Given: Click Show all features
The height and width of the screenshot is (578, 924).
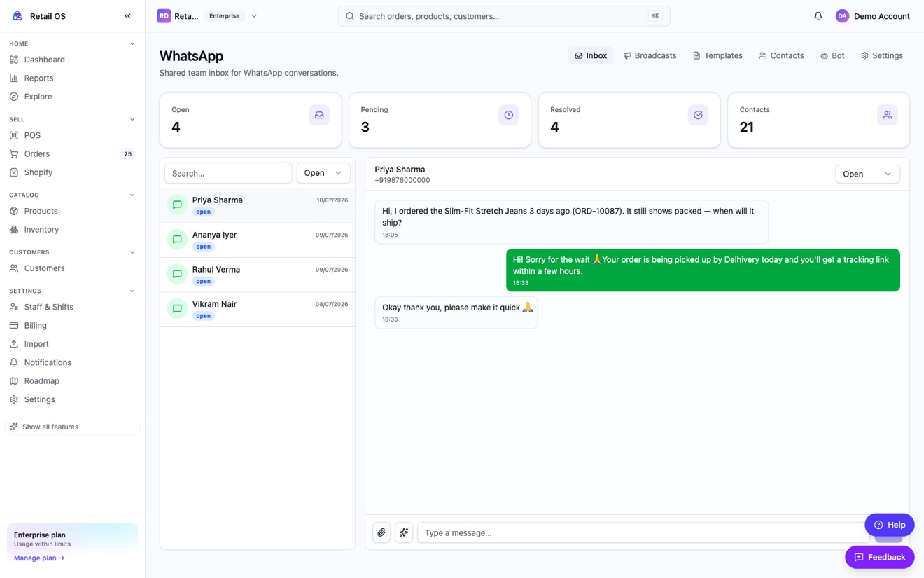Looking at the screenshot, I should pyautogui.click(x=73, y=427).
